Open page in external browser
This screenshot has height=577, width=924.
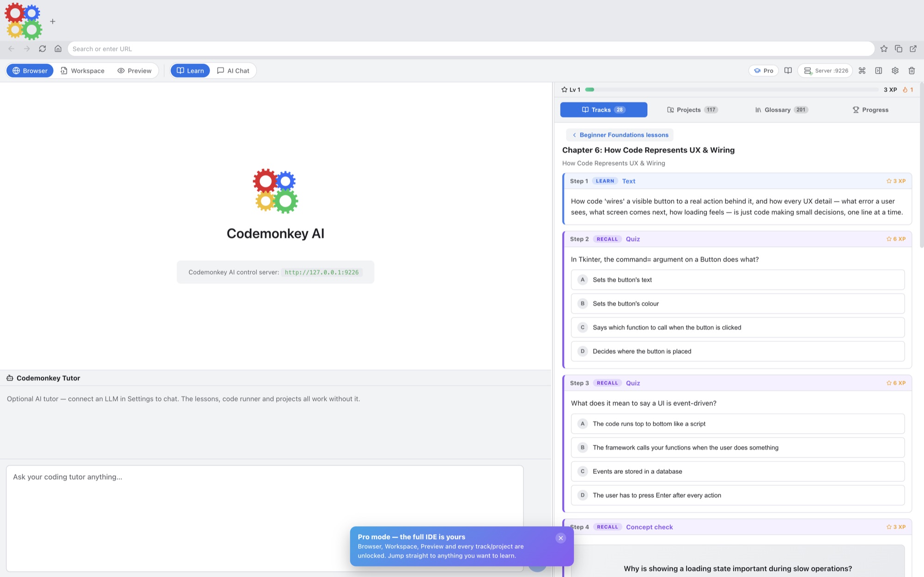click(913, 49)
